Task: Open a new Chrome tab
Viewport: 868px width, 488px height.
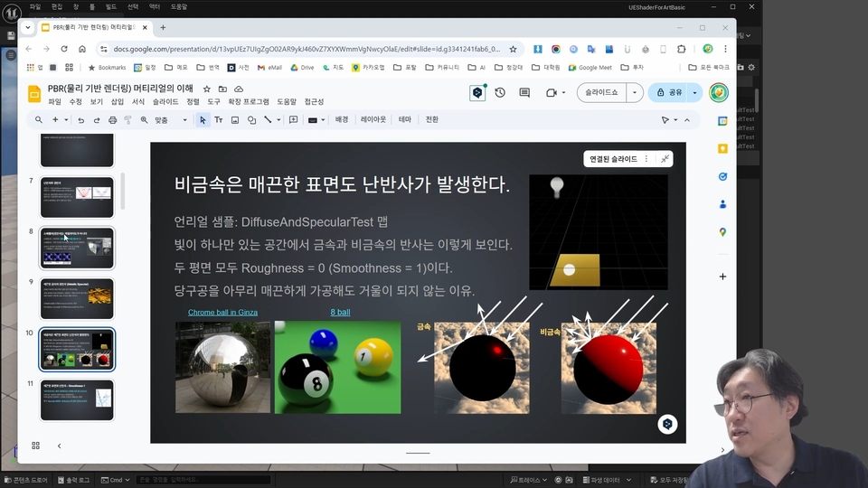Action: [x=163, y=27]
